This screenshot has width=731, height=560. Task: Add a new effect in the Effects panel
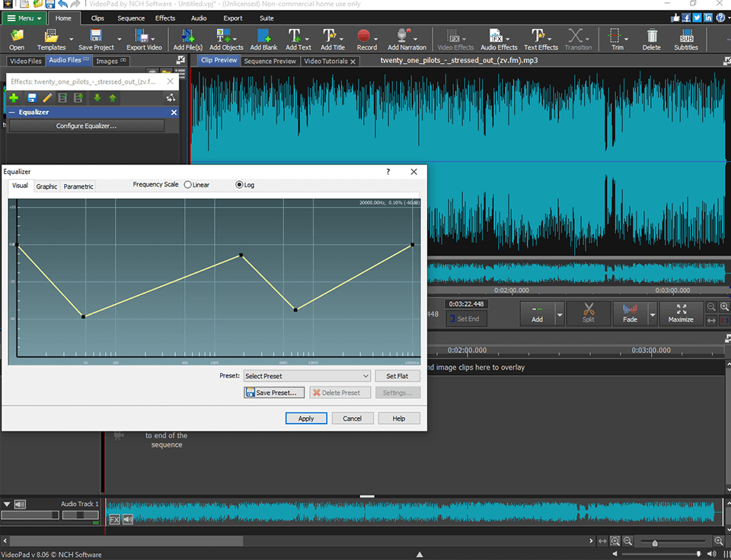tap(13, 97)
